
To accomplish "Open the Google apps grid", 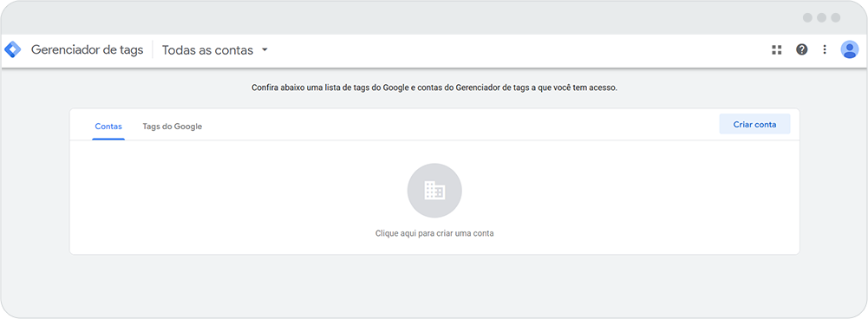I will point(777,50).
